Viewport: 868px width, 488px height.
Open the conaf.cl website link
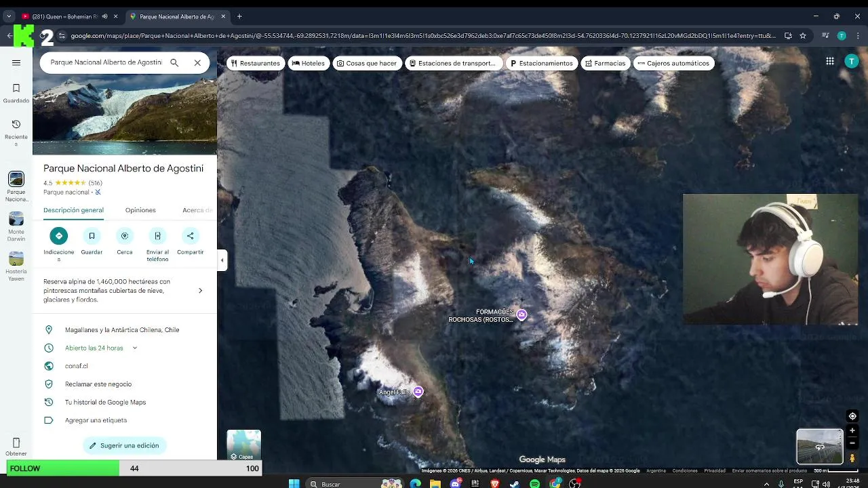77,366
